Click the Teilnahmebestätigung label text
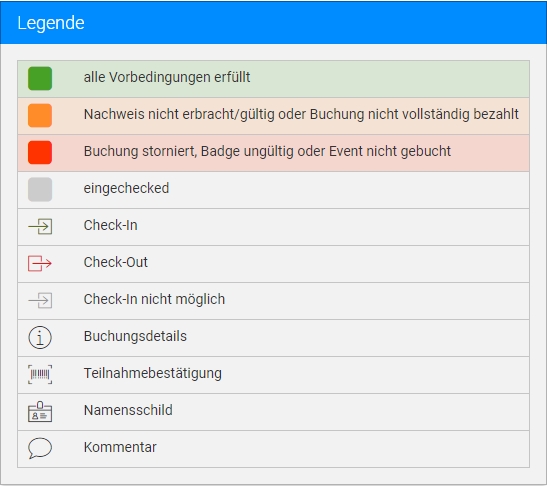 [152, 374]
